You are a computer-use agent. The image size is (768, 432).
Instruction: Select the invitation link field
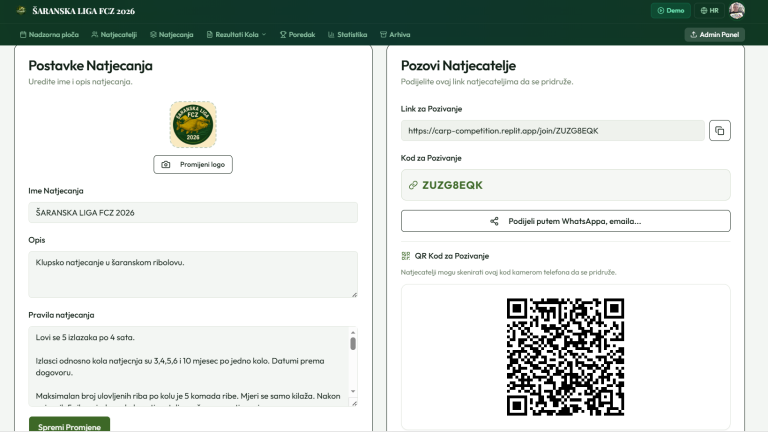point(552,131)
